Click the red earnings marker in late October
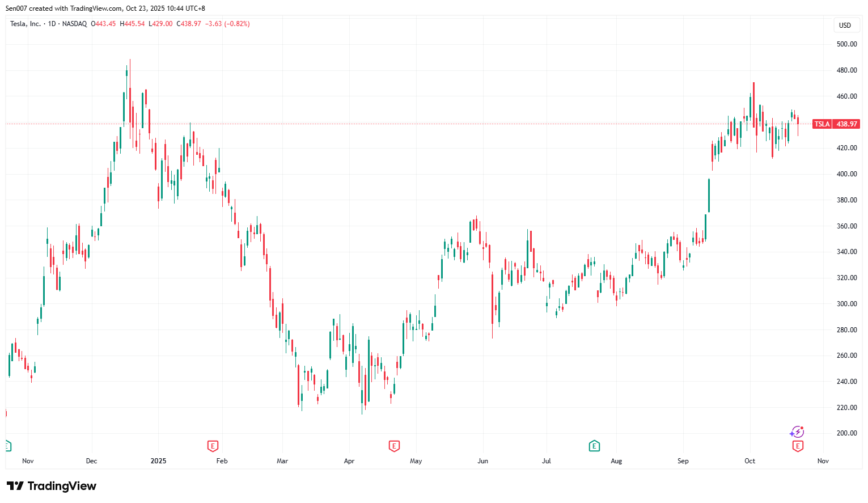This screenshot has height=503, width=868. pos(798,446)
